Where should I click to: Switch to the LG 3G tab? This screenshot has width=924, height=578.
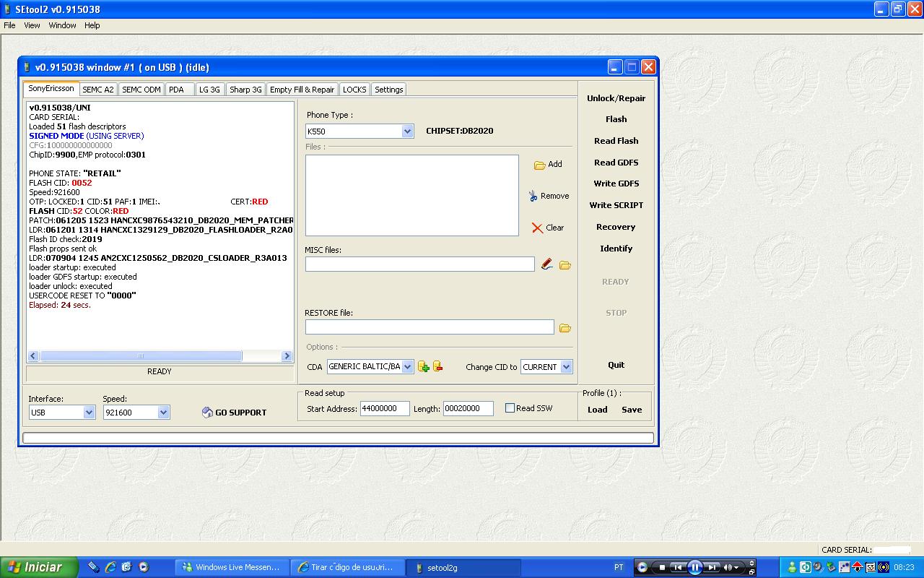(209, 90)
